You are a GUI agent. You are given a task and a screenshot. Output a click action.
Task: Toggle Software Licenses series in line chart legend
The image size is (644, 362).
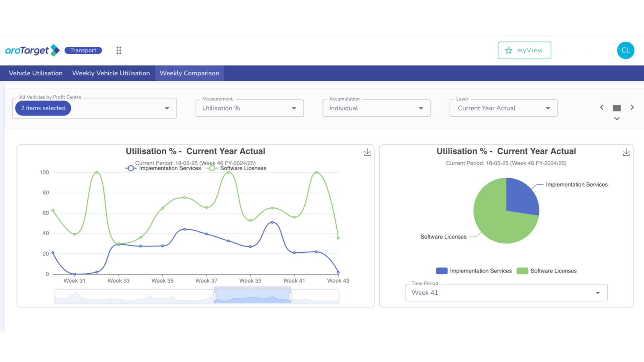click(236, 168)
